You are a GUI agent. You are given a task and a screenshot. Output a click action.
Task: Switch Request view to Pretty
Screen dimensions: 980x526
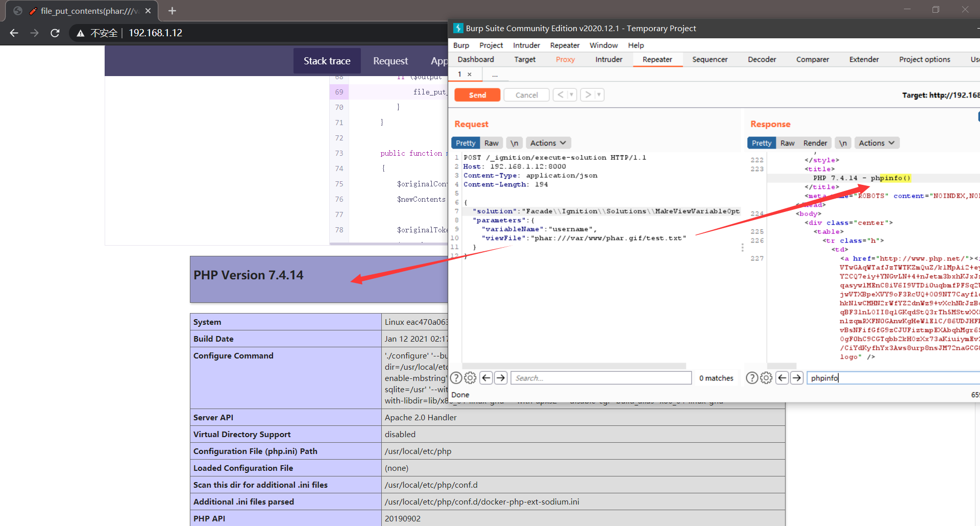coord(465,143)
